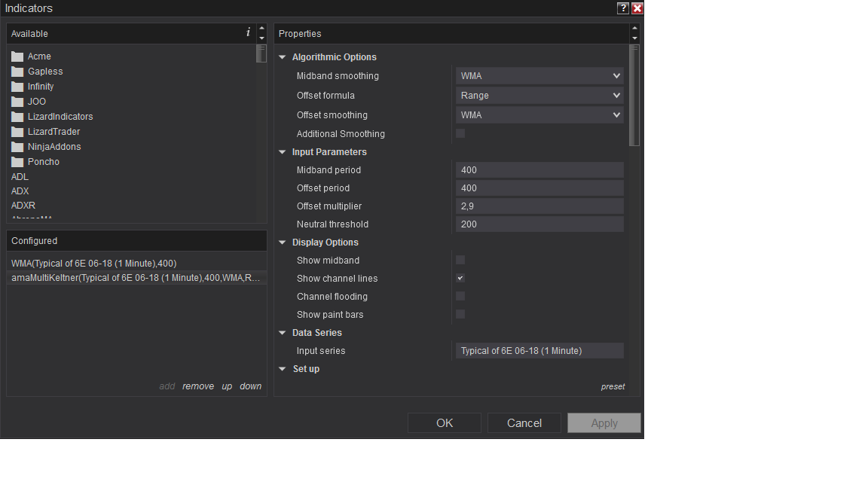Enable Channel flooding checkbox

pos(460,296)
